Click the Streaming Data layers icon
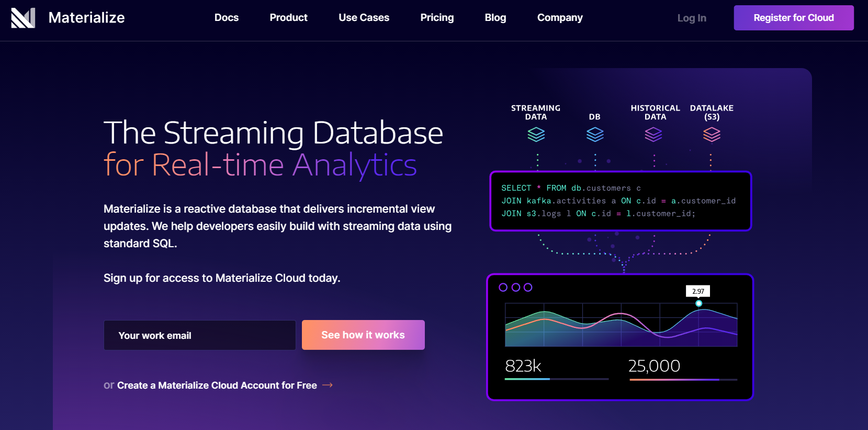 [536, 135]
